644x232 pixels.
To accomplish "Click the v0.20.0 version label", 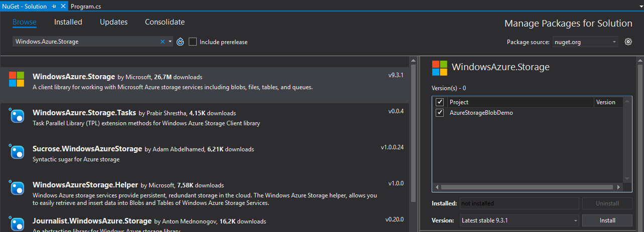I will click(395, 219).
